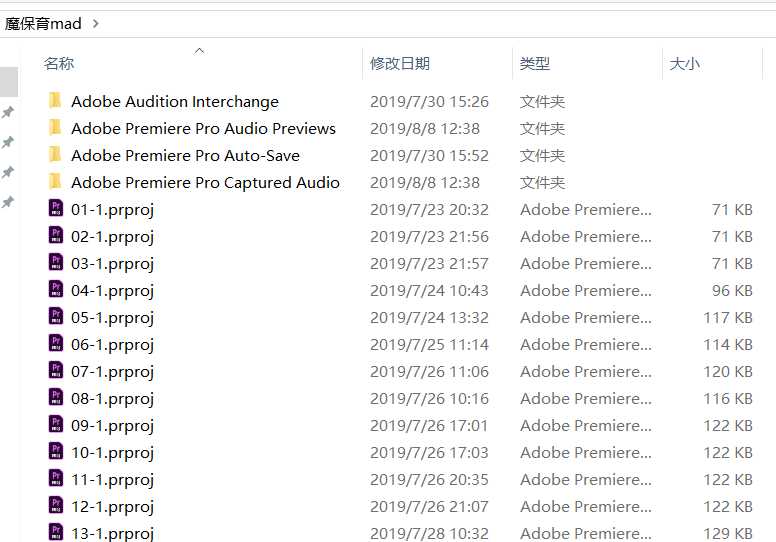Viewport: 776px width, 542px height.
Task: Click the Premiere icon of 08-1.prproj
Action: [56, 397]
